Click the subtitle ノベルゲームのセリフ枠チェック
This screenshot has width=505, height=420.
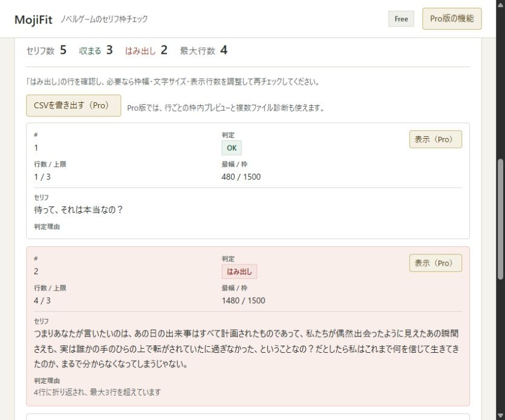tap(104, 19)
